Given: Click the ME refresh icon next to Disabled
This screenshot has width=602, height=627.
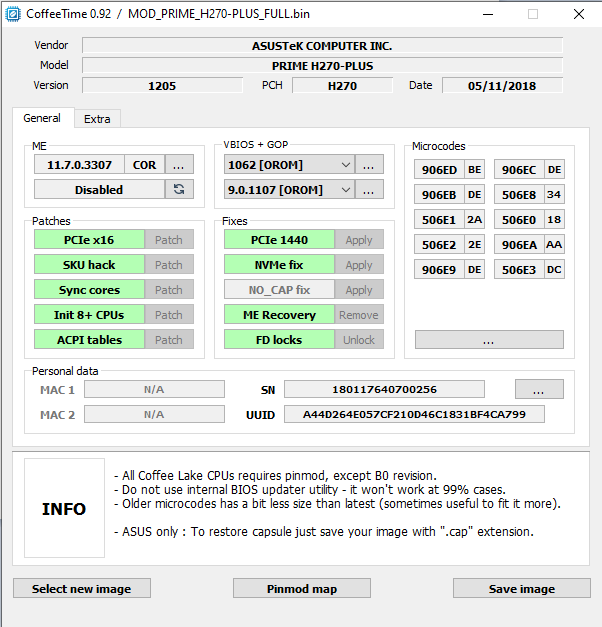Looking at the screenshot, I should click(x=179, y=189).
